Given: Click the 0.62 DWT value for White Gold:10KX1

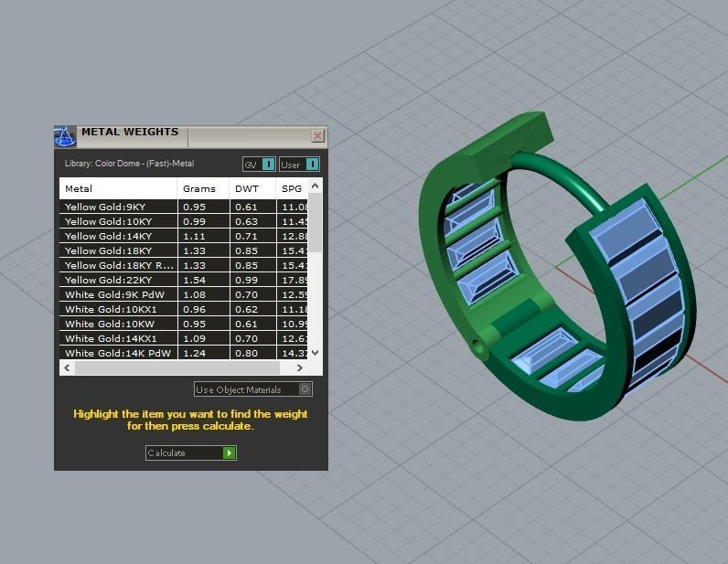Looking at the screenshot, I should point(246,309).
